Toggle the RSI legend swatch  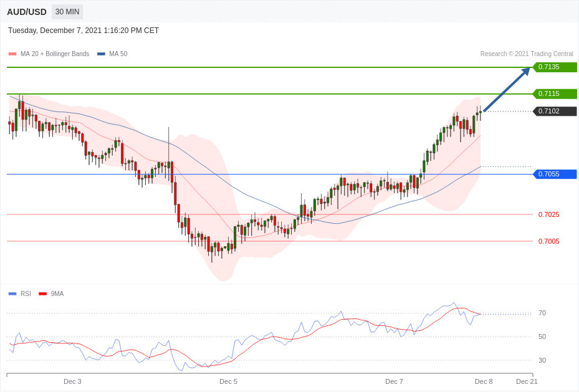point(12,294)
